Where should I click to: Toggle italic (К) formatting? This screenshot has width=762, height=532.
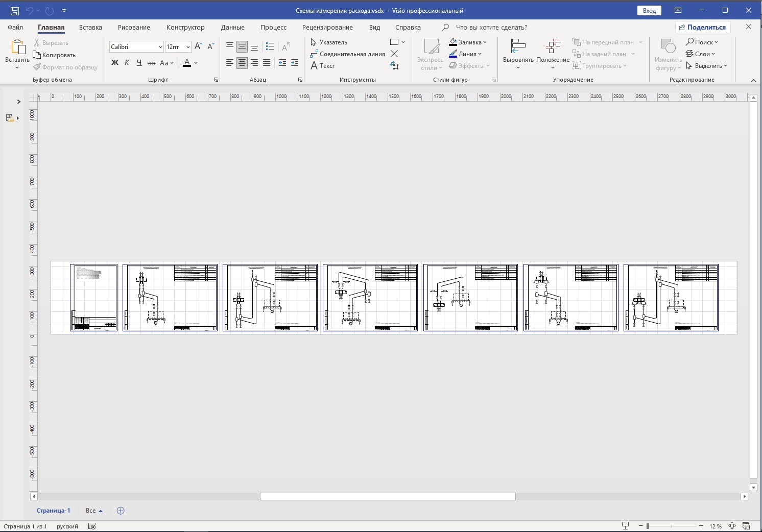[127, 63]
